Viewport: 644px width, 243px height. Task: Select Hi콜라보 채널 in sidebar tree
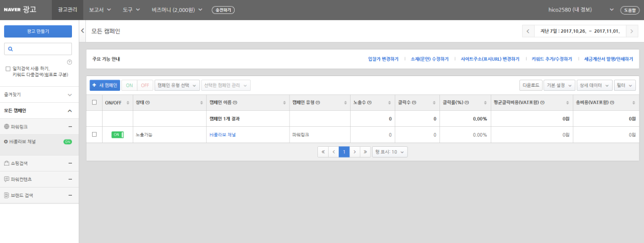23,142
